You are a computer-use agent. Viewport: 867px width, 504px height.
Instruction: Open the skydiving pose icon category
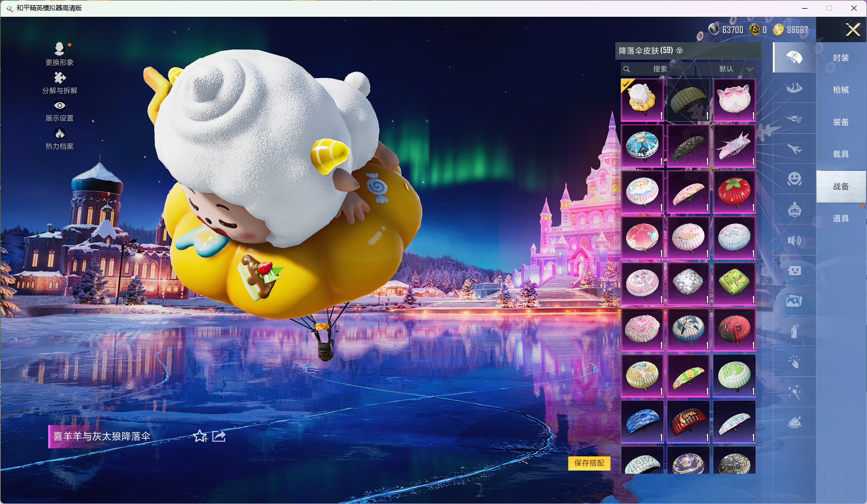click(794, 88)
